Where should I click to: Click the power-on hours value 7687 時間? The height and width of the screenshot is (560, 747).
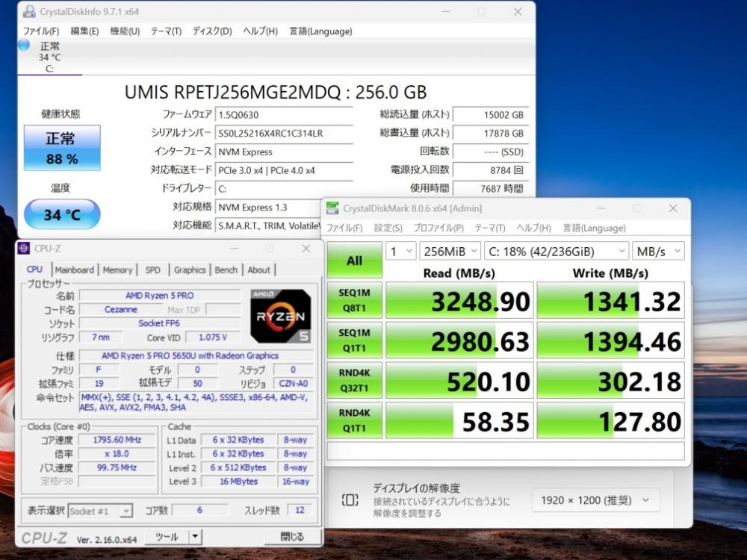pyautogui.click(x=491, y=189)
